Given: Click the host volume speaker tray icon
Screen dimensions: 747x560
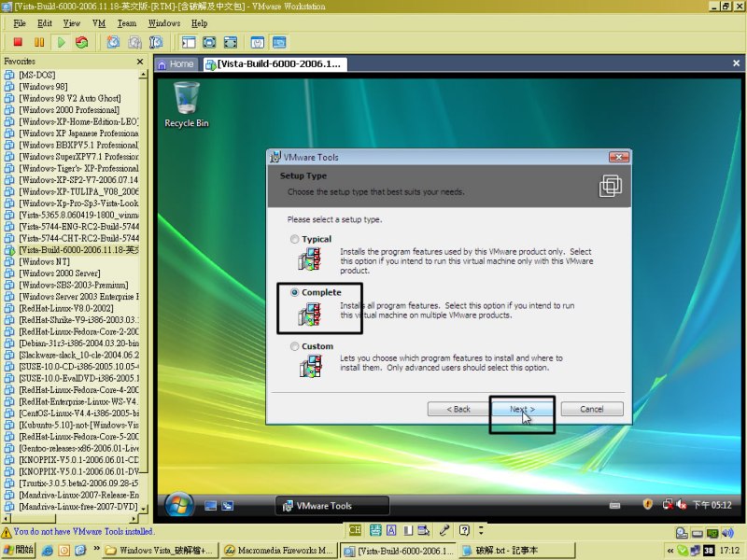Looking at the screenshot, I should point(727,533).
